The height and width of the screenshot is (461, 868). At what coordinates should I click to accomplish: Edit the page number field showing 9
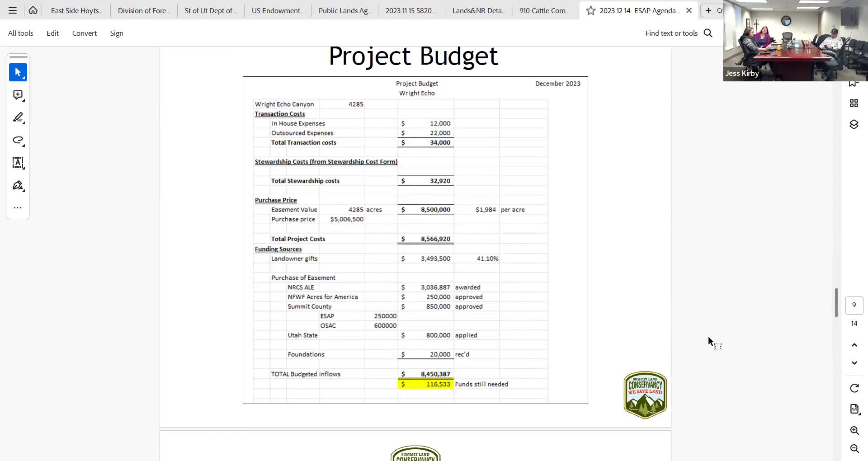point(854,305)
